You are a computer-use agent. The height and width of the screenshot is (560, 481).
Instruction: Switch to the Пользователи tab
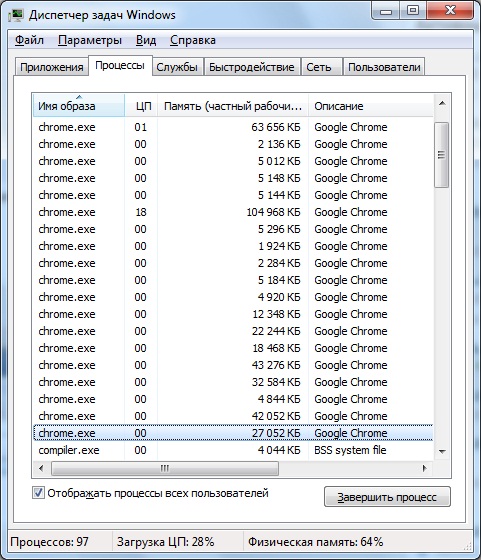(x=384, y=67)
